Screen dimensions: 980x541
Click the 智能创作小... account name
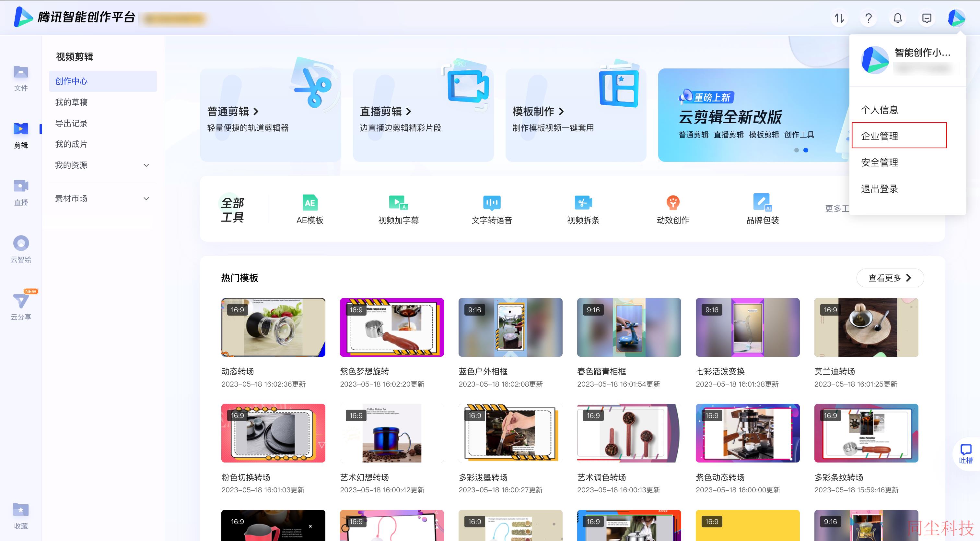pyautogui.click(x=922, y=53)
